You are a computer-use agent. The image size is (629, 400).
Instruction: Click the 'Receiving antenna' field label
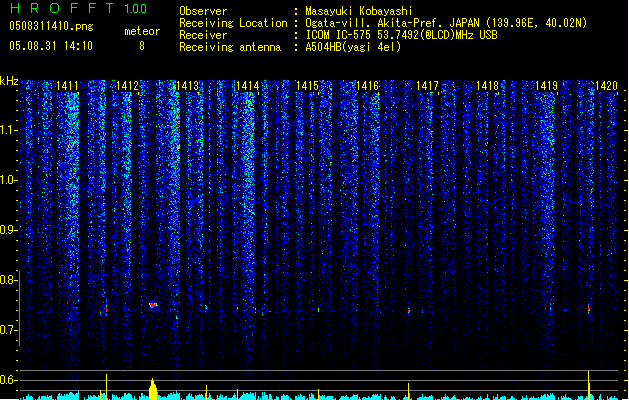pyautogui.click(x=230, y=47)
